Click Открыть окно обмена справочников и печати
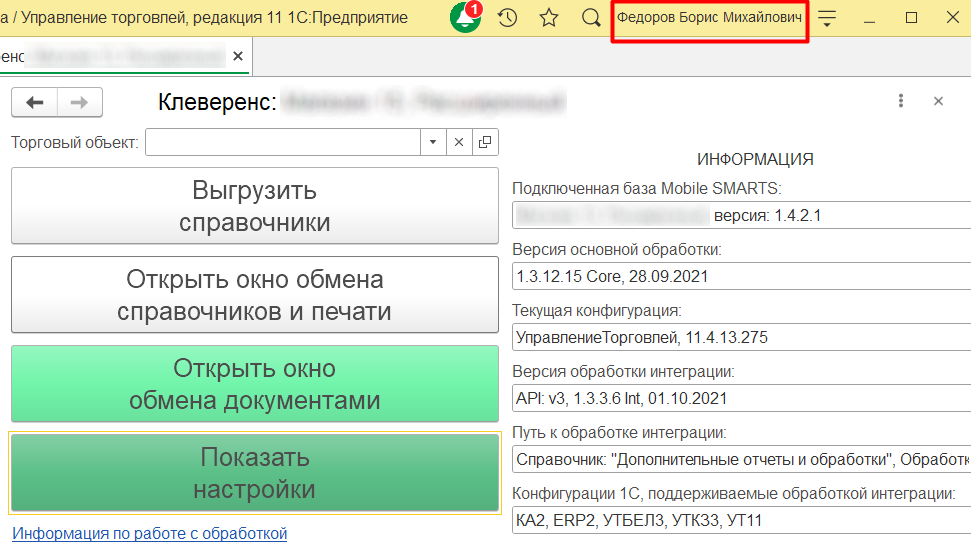Viewport: 971px width, 543px height. click(x=255, y=295)
